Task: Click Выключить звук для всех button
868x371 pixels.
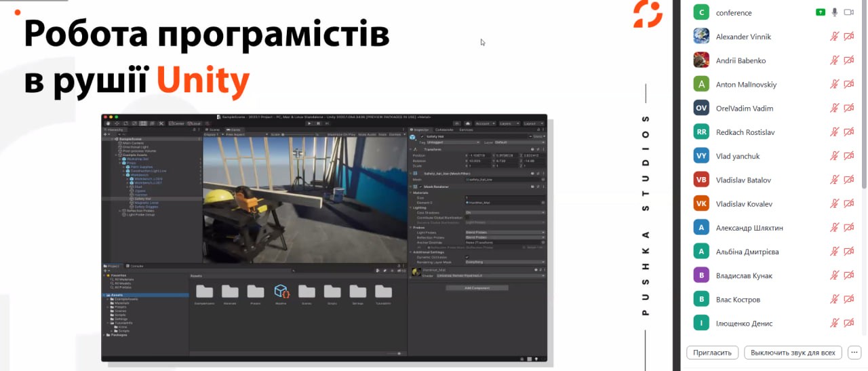Action: (793, 353)
